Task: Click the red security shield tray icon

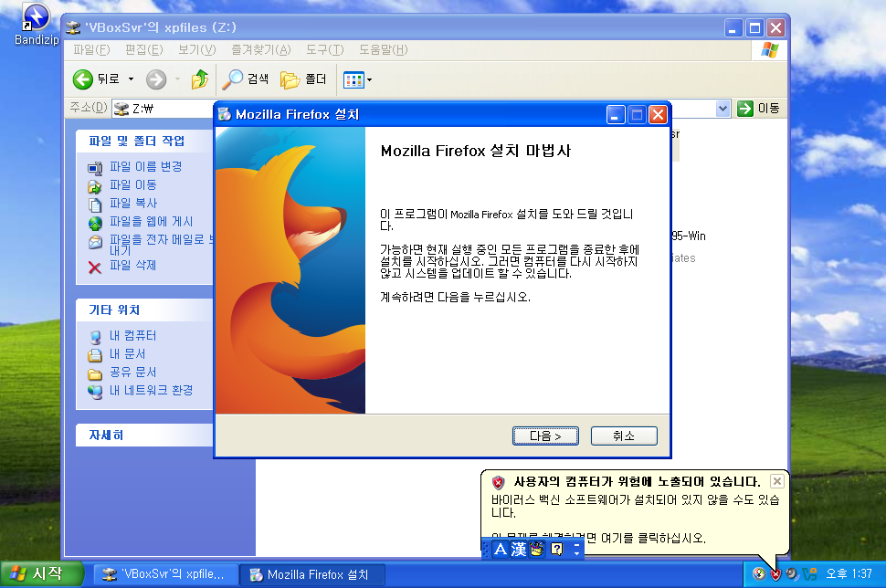Action: (x=775, y=574)
